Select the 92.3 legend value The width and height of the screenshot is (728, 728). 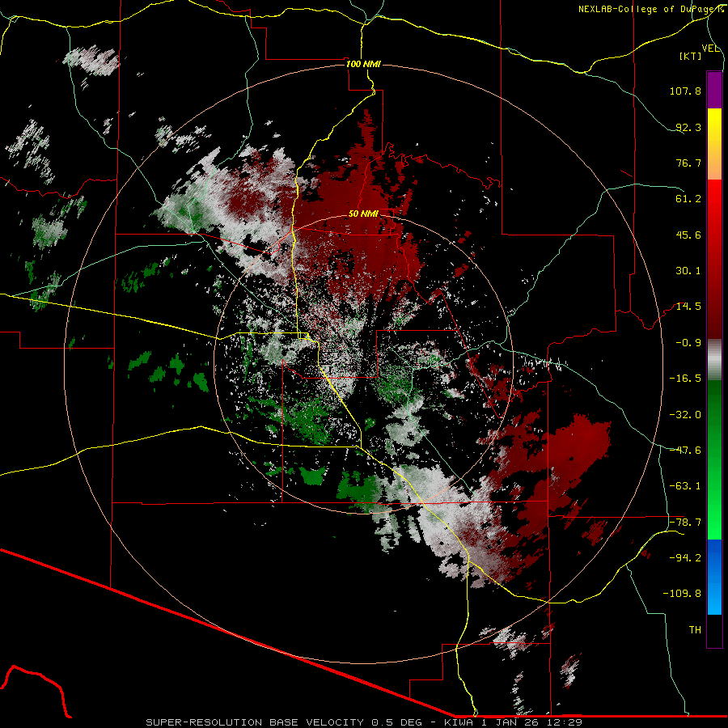click(688, 127)
